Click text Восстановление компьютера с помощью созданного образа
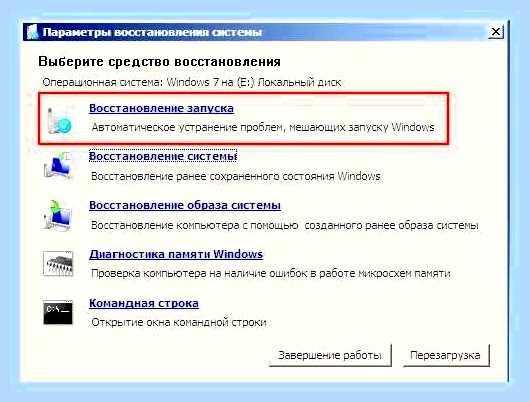The image size is (530, 402). pos(285,225)
